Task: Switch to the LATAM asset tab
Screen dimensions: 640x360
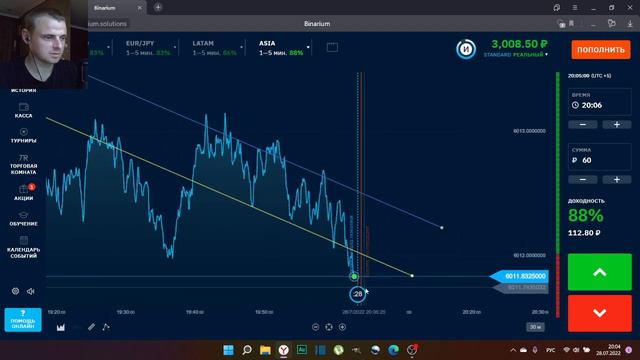Action: (x=214, y=48)
